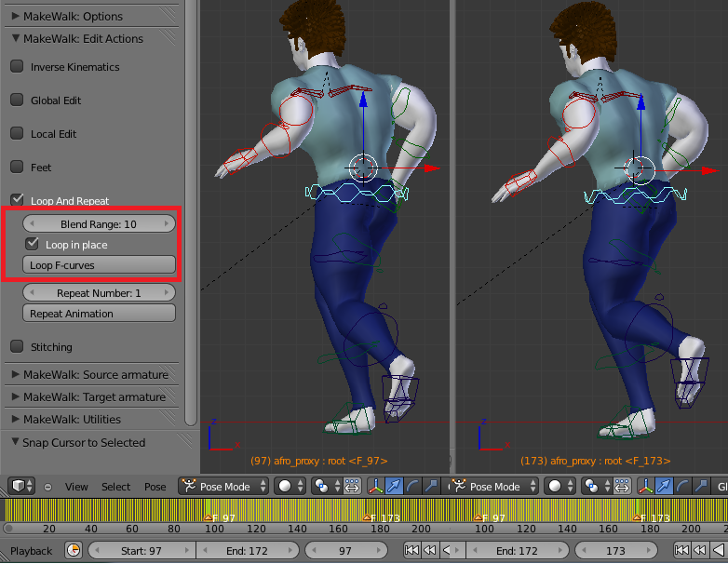Click the left viewport's manipulate center points icon
Viewport: 728px width, 564px height.
[x=352, y=486]
